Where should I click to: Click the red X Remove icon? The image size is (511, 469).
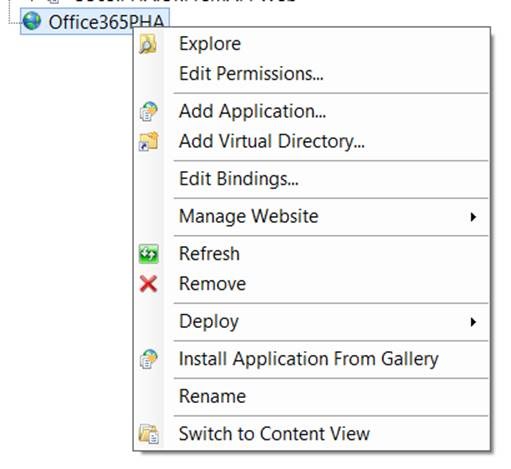click(148, 284)
